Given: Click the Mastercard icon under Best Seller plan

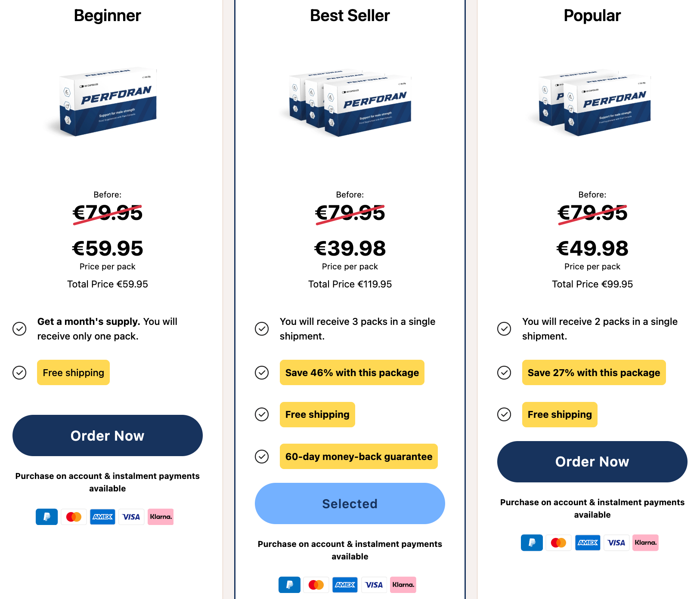Looking at the screenshot, I should pyautogui.click(x=316, y=585).
